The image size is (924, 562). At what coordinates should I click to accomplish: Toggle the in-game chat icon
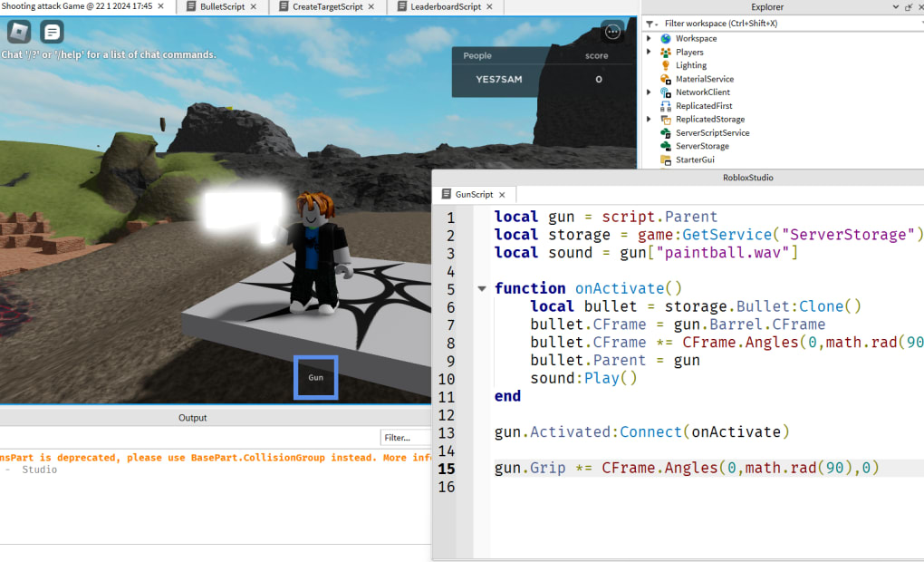click(52, 32)
